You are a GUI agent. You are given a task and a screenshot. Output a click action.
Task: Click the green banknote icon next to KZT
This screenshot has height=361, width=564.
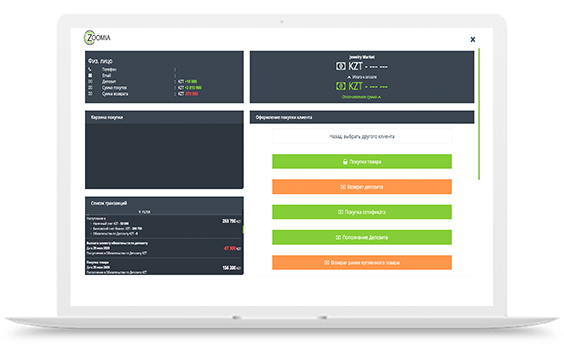[341, 86]
